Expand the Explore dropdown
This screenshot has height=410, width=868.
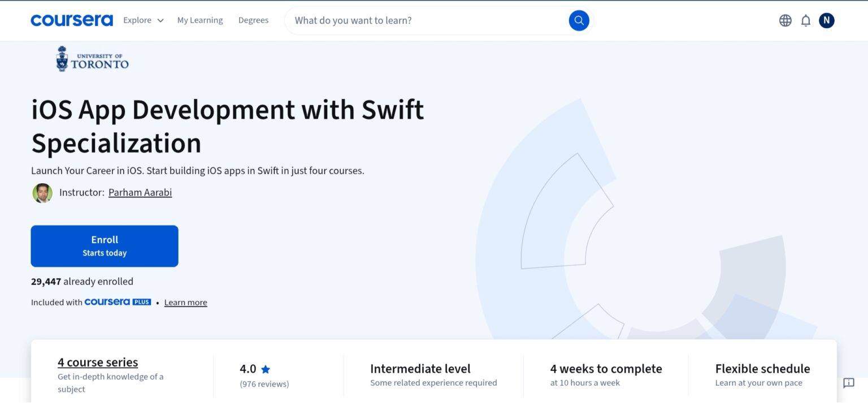point(136,20)
